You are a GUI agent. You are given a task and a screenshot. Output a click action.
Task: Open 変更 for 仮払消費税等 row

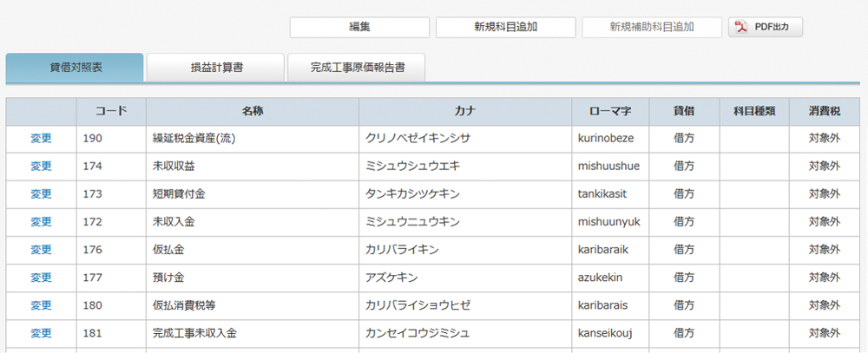(41, 305)
